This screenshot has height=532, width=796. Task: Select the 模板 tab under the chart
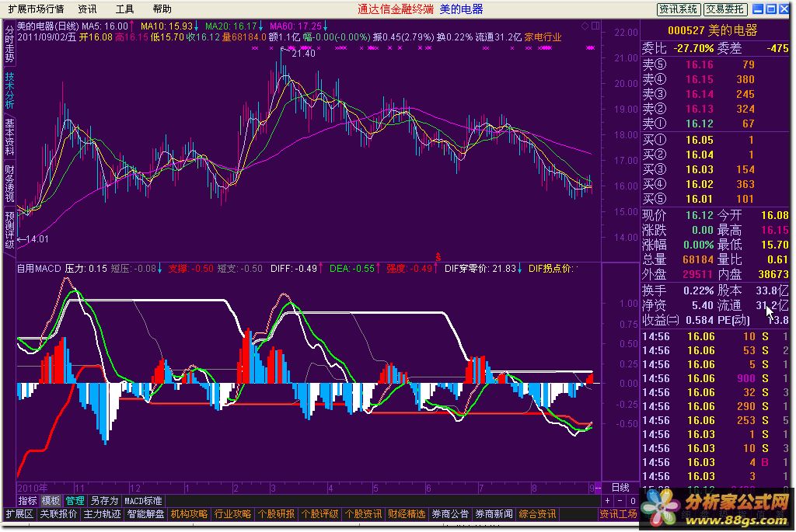51,501
